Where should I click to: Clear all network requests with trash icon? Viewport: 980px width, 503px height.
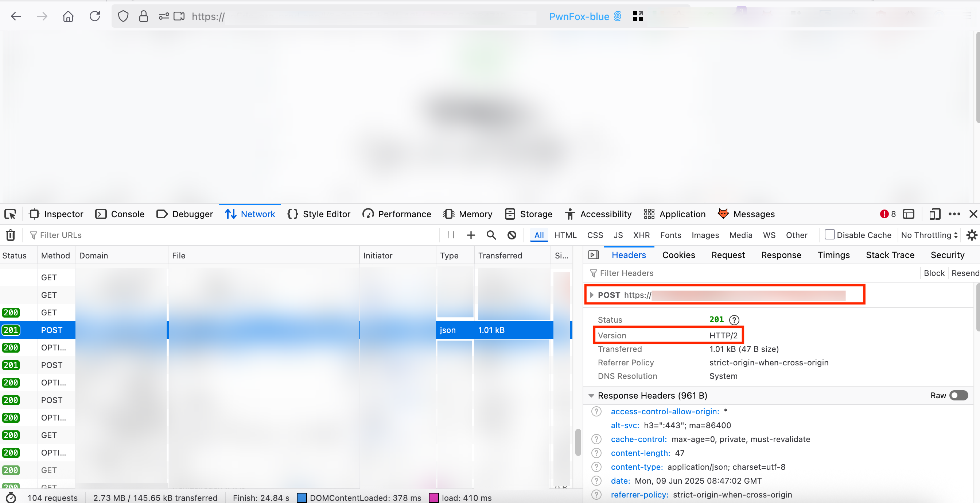click(x=10, y=235)
